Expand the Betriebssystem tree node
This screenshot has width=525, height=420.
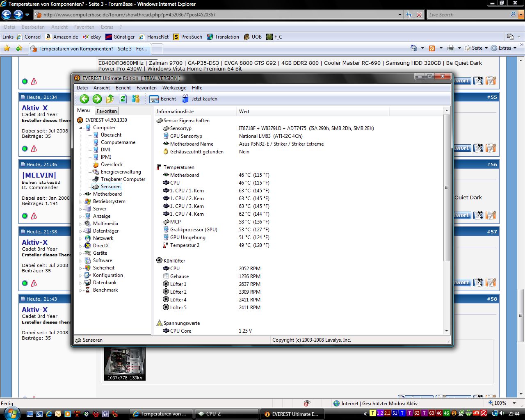click(81, 201)
